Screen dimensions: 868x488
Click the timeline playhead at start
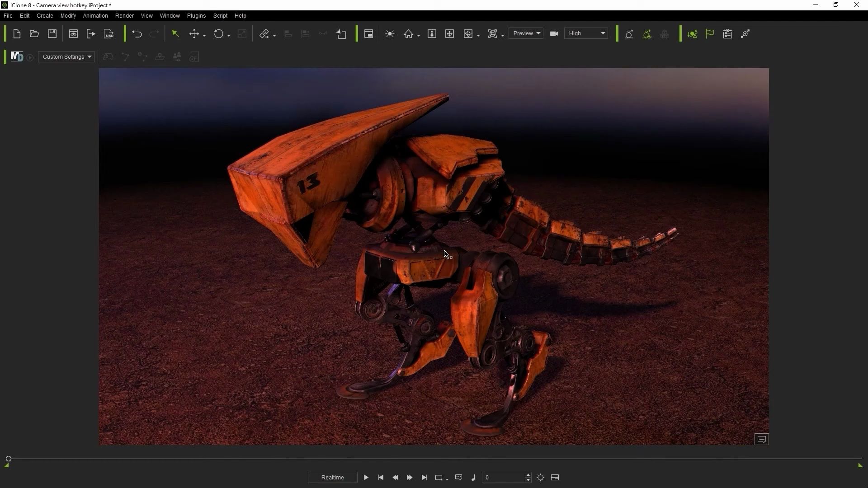(9, 459)
